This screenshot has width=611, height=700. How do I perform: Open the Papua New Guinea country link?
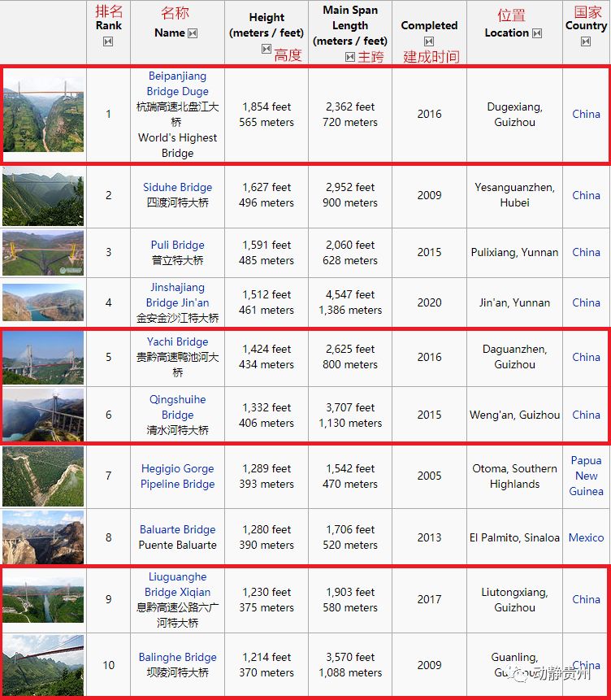[586, 476]
